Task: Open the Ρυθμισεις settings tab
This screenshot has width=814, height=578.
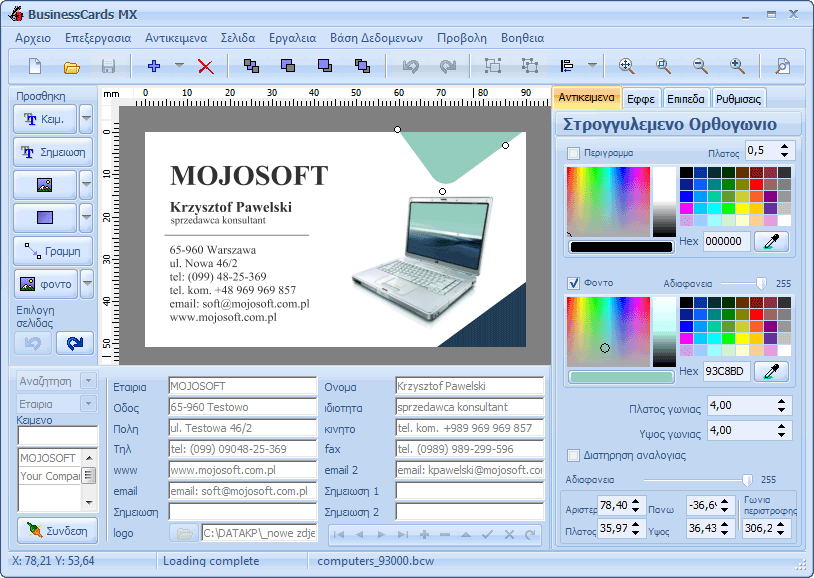Action: (x=738, y=99)
